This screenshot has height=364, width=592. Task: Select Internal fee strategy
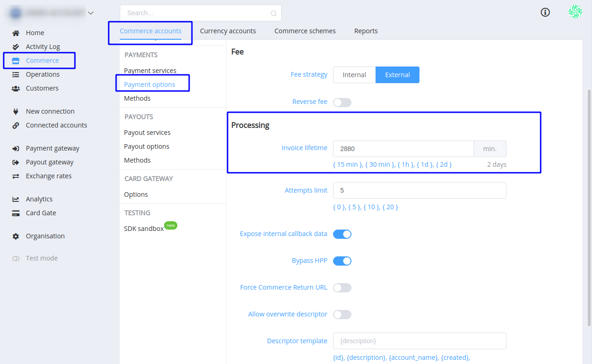pyautogui.click(x=354, y=75)
